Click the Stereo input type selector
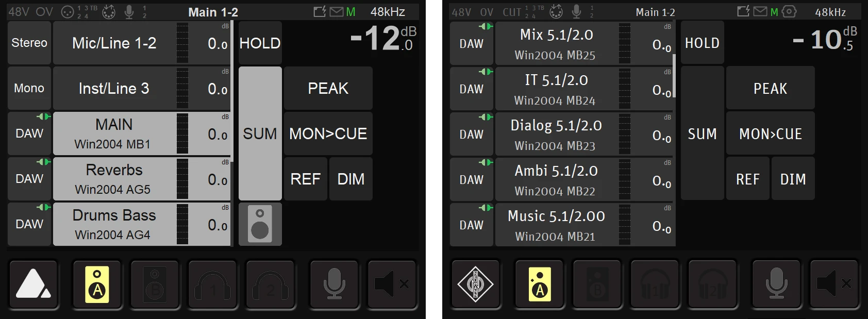Image resolution: width=868 pixels, height=319 pixels. 29,43
